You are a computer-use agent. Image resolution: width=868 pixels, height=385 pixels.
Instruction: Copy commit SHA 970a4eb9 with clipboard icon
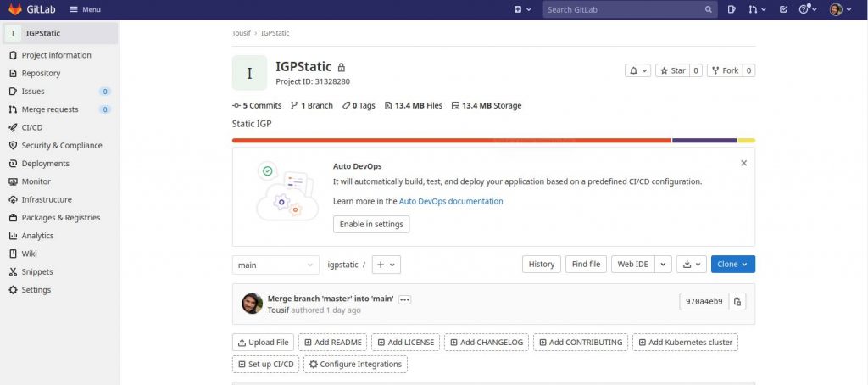(x=737, y=301)
